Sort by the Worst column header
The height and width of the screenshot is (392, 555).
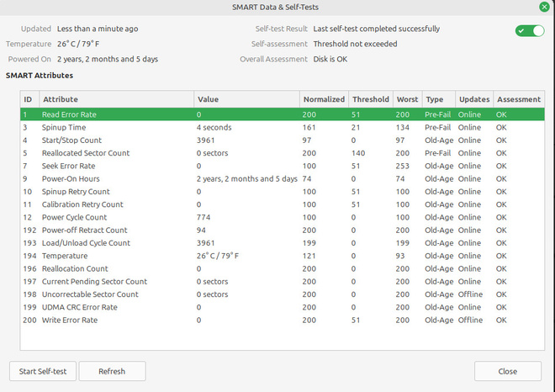(x=407, y=99)
